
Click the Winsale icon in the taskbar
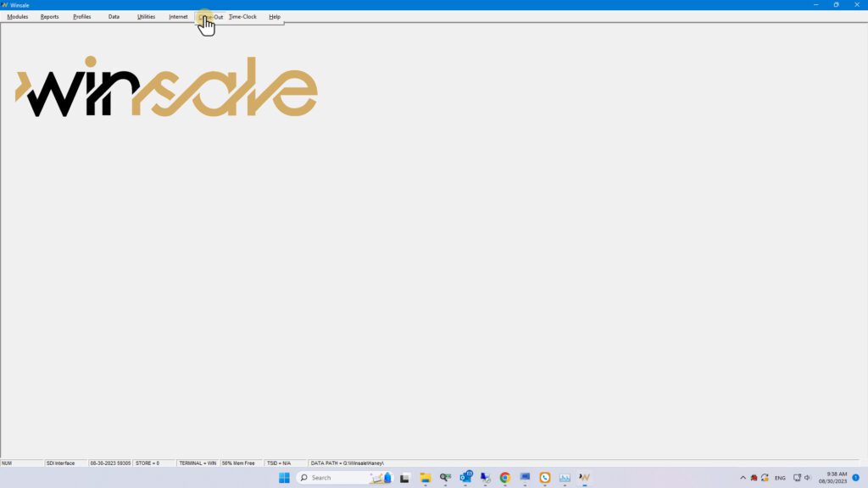click(585, 478)
